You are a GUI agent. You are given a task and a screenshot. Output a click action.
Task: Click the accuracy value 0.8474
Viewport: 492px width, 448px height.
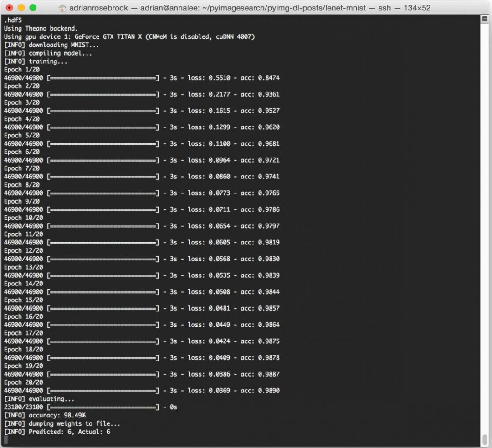pos(269,78)
